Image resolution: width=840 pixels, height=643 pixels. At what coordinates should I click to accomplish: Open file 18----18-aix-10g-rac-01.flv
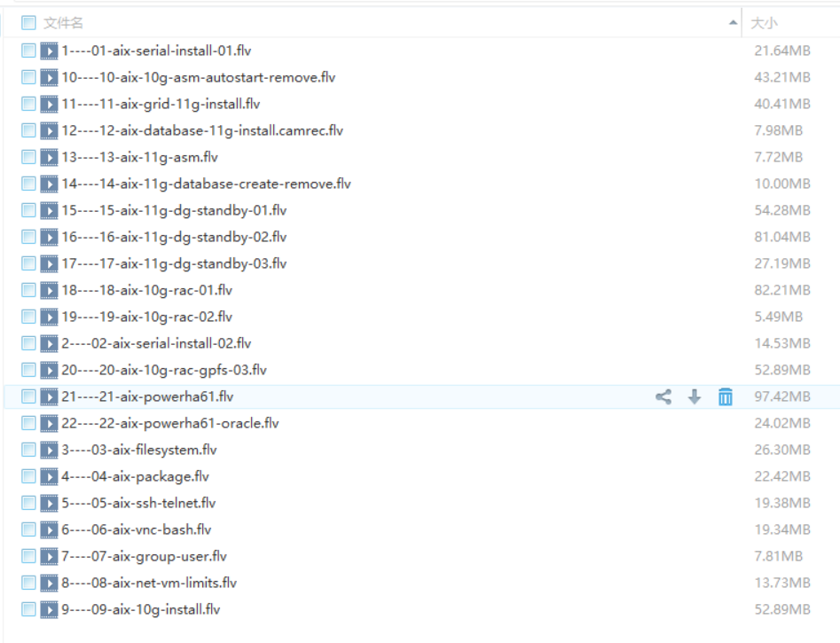point(146,290)
